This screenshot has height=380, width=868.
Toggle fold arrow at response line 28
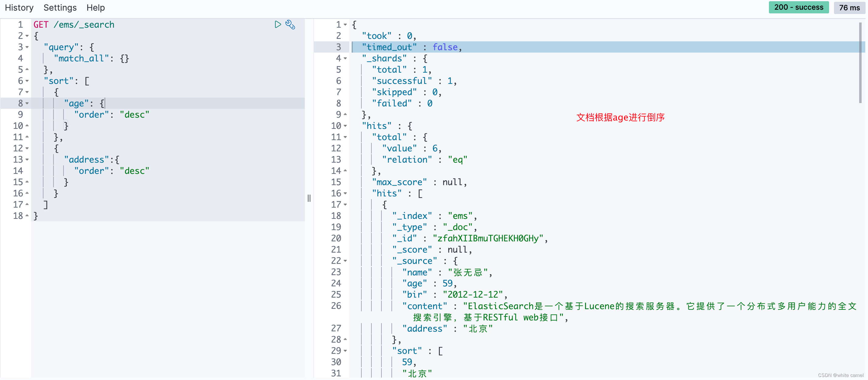click(x=345, y=340)
